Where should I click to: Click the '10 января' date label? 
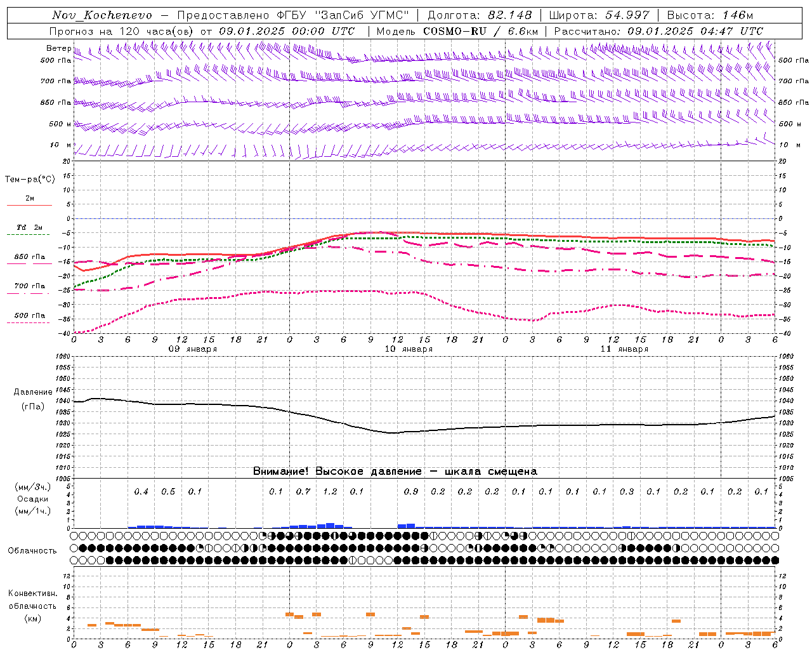(409, 349)
